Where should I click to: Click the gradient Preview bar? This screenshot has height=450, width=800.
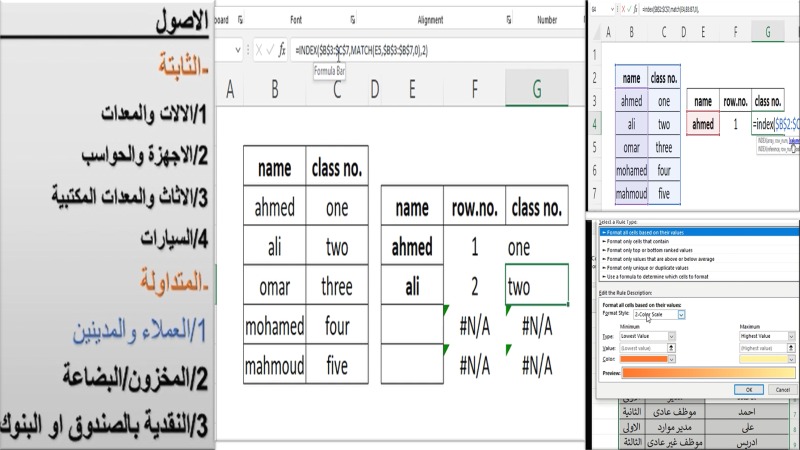[708, 373]
